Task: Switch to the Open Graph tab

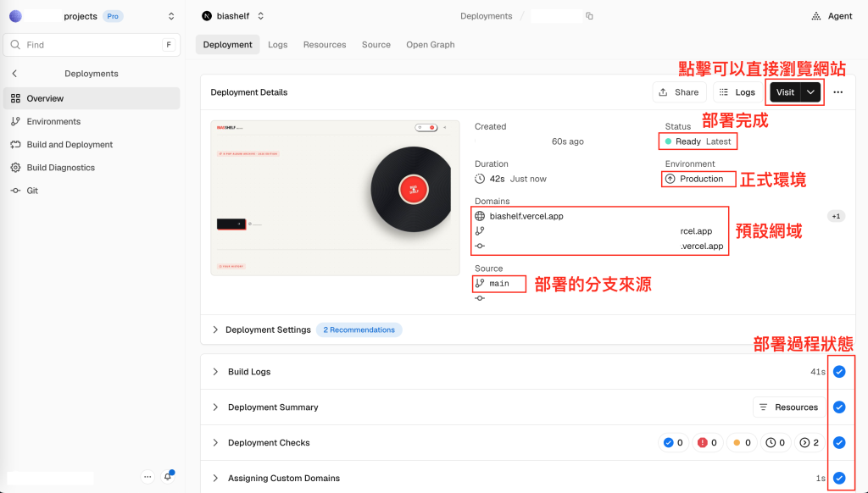Action: tap(430, 45)
